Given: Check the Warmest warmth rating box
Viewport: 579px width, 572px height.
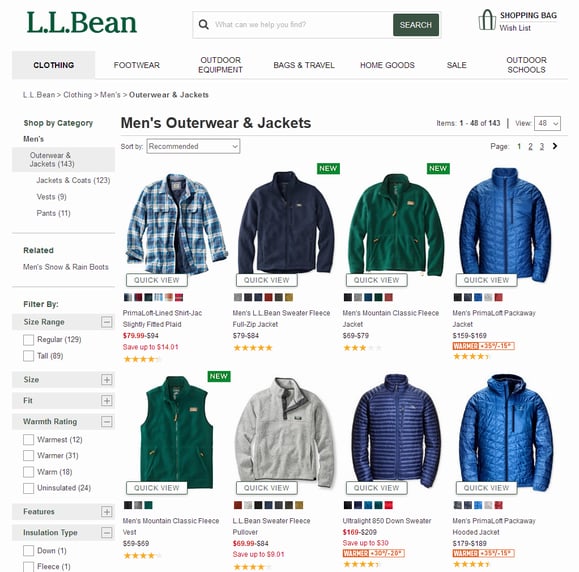Looking at the screenshot, I should coord(28,439).
